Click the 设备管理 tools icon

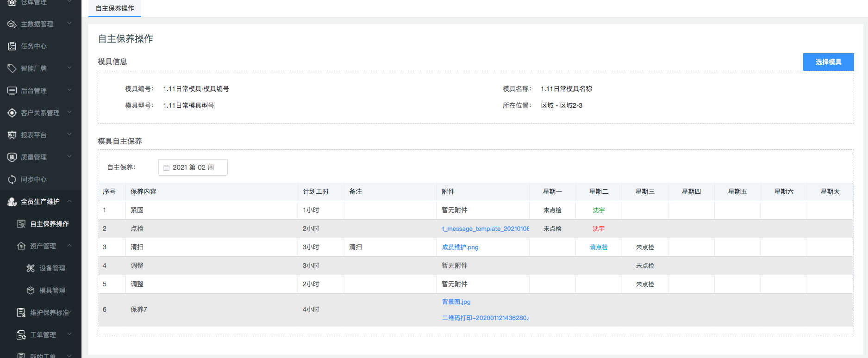tap(31, 268)
